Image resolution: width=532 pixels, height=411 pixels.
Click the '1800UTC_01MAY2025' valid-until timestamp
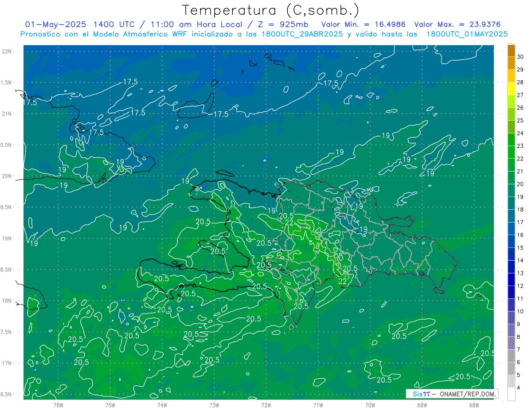[x=467, y=34]
